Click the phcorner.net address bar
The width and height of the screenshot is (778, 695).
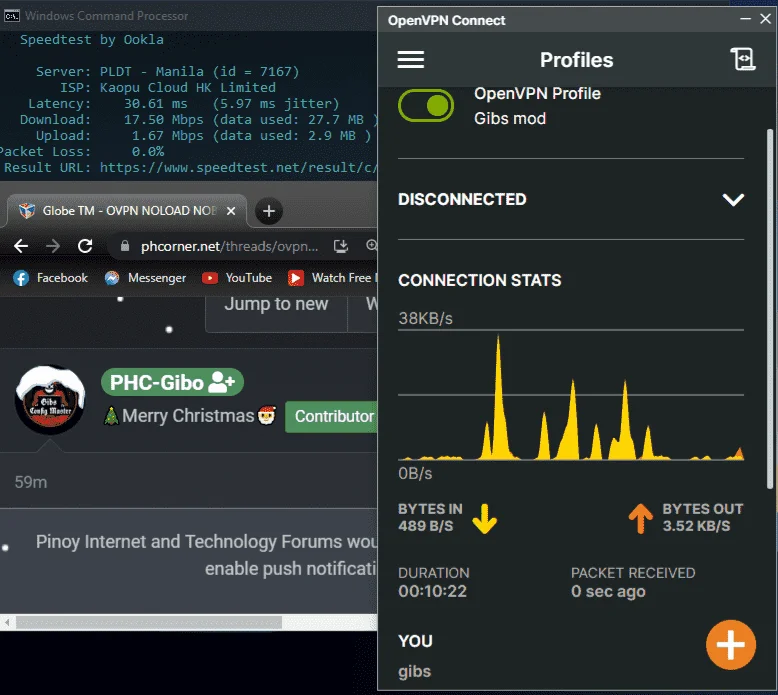tap(229, 246)
